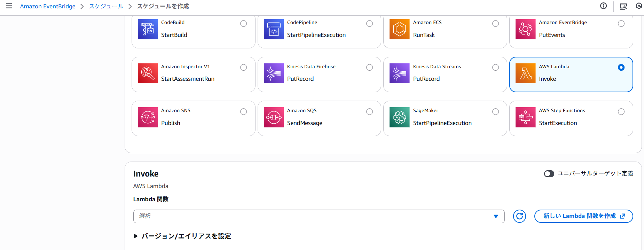
Task: Enable the ユニバーサルターゲット定義 toggle
Action: (x=549, y=174)
